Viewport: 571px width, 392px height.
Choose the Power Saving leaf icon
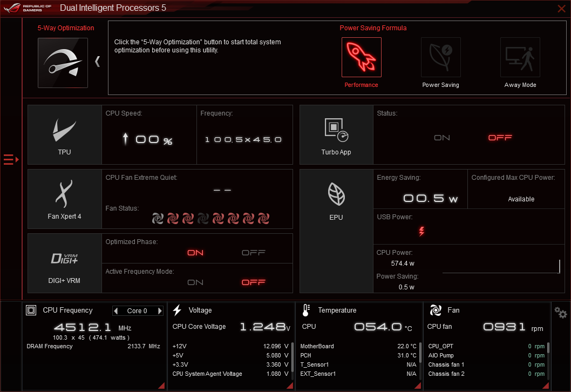pyautogui.click(x=440, y=57)
